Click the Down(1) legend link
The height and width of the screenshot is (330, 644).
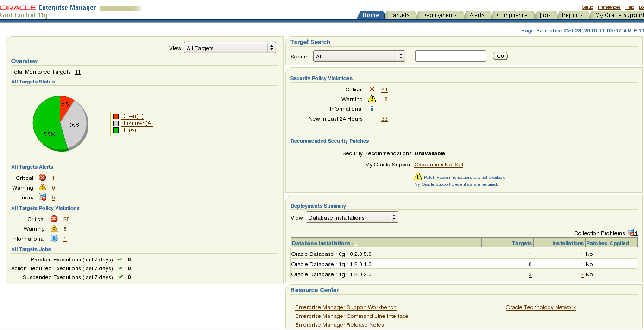(x=133, y=116)
